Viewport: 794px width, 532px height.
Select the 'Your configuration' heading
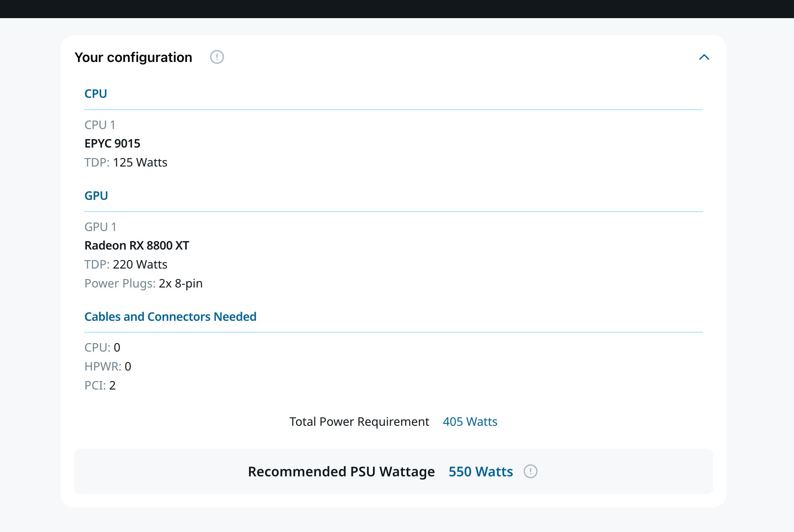134,57
